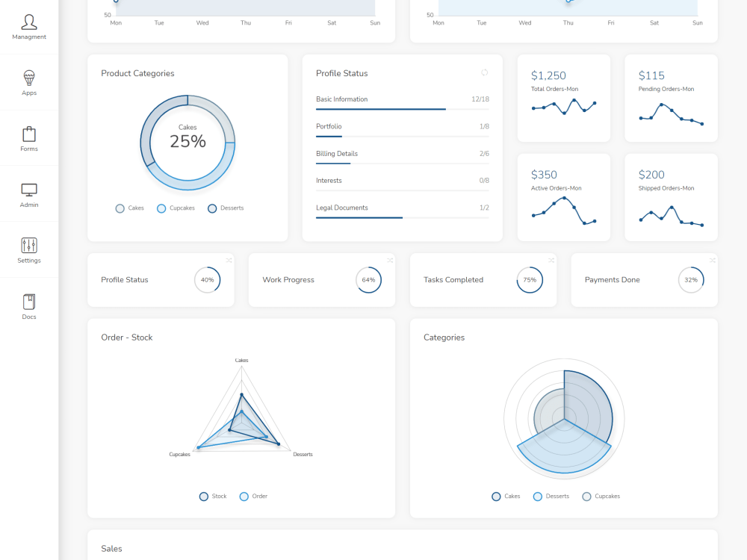Open the Forms clipboard icon
The image size is (747, 560).
coord(29,134)
